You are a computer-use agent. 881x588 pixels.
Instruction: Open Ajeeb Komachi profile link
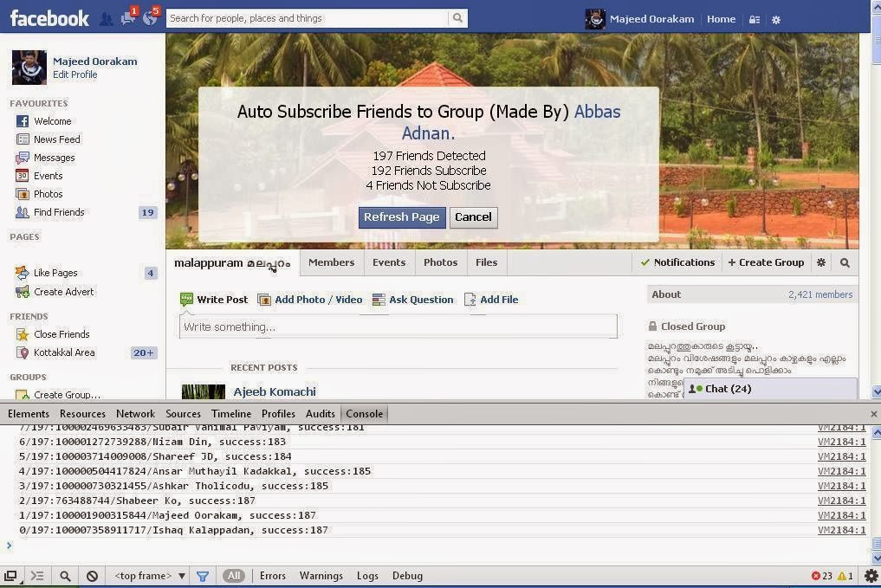tap(275, 392)
